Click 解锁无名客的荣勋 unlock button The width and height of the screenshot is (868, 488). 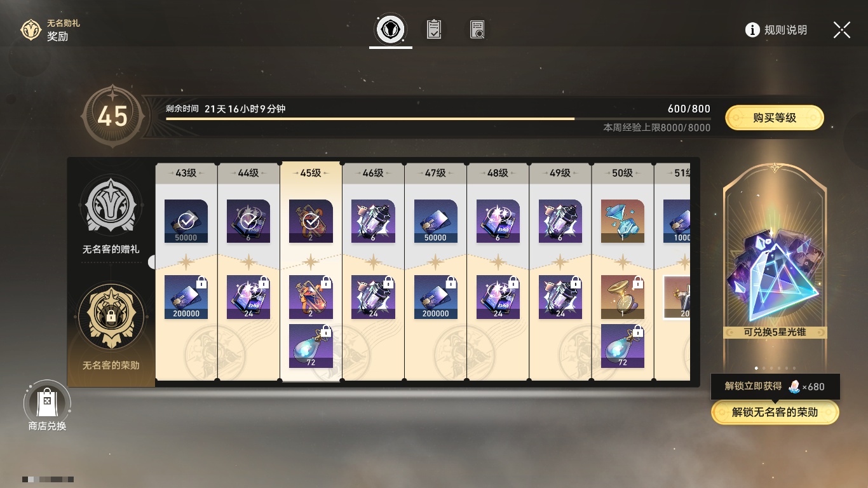(x=775, y=412)
